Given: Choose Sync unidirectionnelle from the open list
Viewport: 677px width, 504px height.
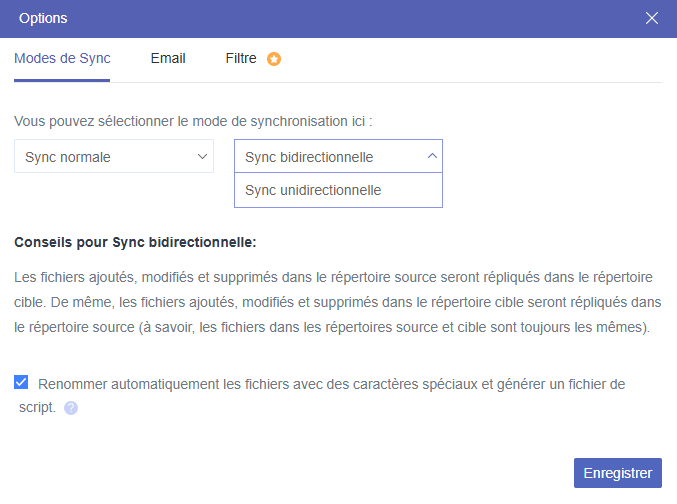Looking at the screenshot, I should point(313,190).
